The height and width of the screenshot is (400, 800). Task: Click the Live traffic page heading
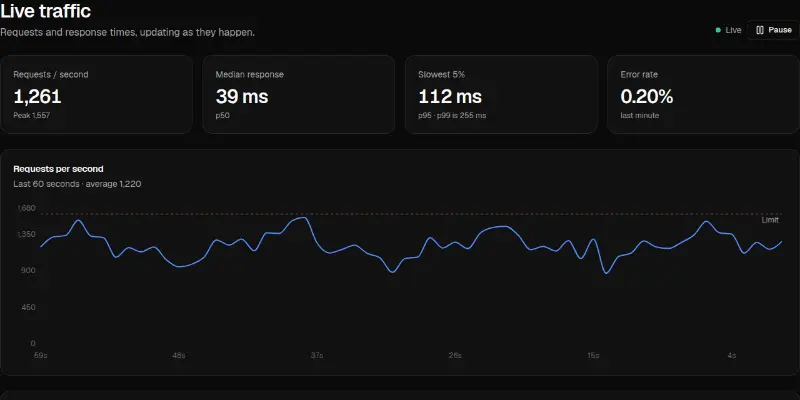pyautogui.click(x=45, y=11)
